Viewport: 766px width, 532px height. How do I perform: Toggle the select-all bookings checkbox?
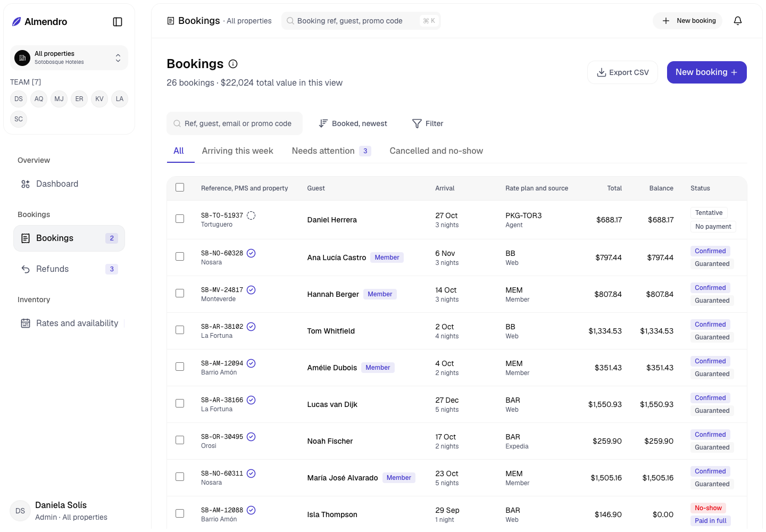(x=180, y=187)
